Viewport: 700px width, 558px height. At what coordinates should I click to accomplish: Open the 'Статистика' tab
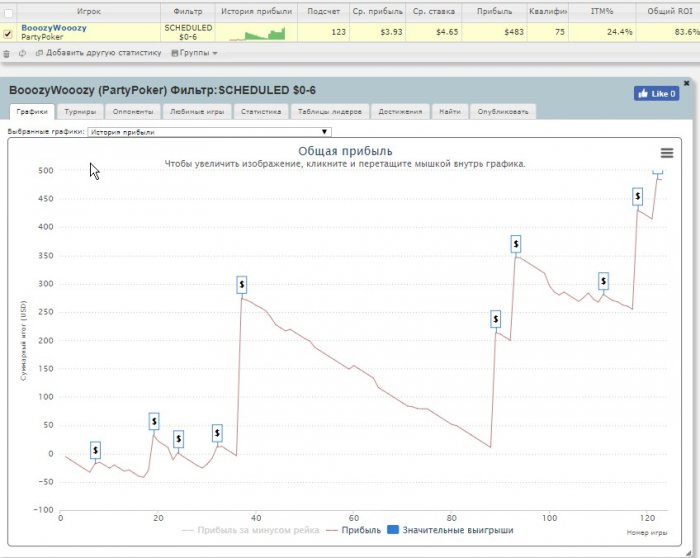(x=260, y=112)
